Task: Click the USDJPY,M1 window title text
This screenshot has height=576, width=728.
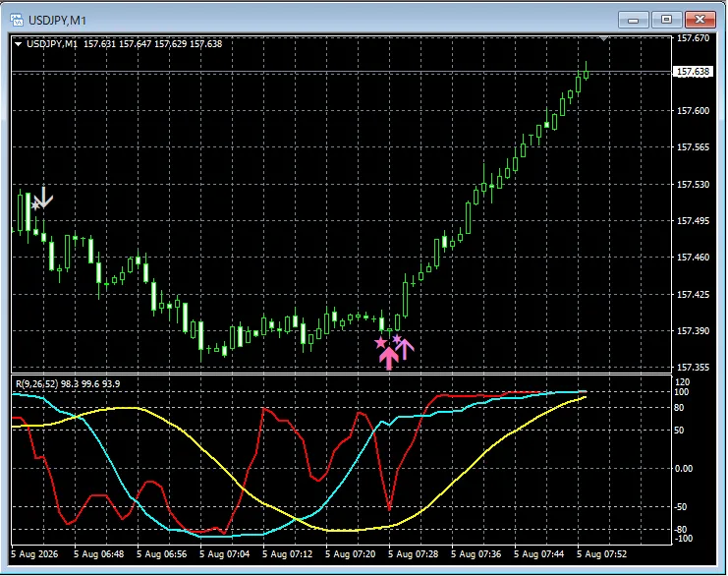Action: (58, 21)
